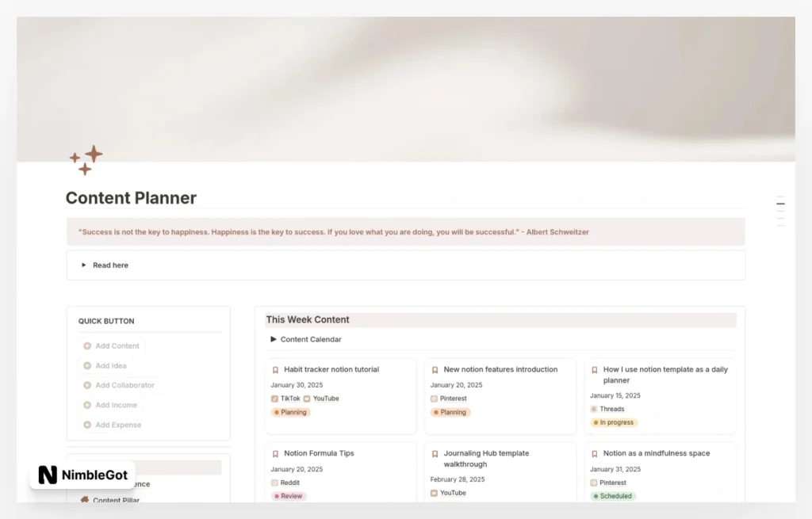Click the plus icon beside Add Collaborator
Image resolution: width=812 pixels, height=519 pixels.
pyautogui.click(x=87, y=385)
